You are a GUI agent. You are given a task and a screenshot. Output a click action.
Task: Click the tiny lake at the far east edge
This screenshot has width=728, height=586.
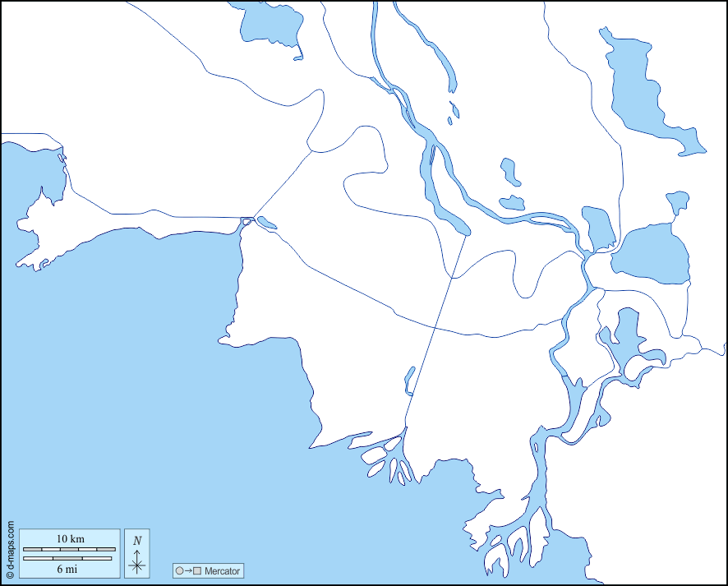(x=677, y=201)
